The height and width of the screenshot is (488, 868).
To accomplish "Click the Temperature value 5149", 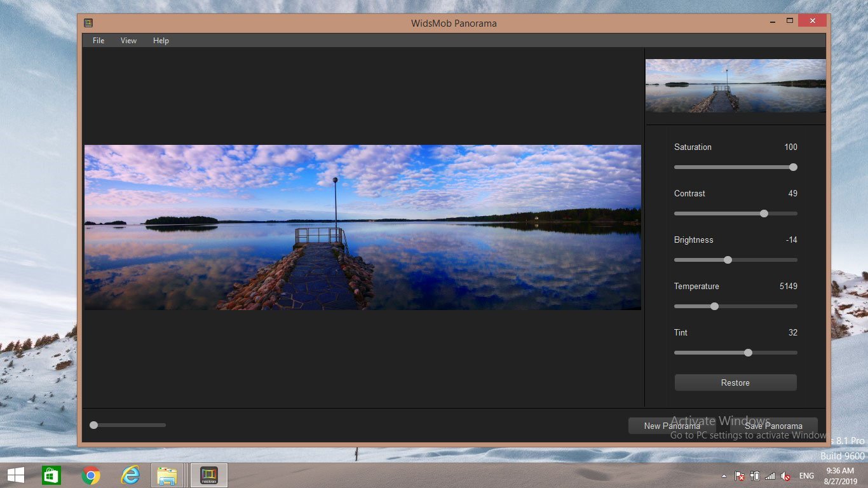I will click(x=789, y=286).
